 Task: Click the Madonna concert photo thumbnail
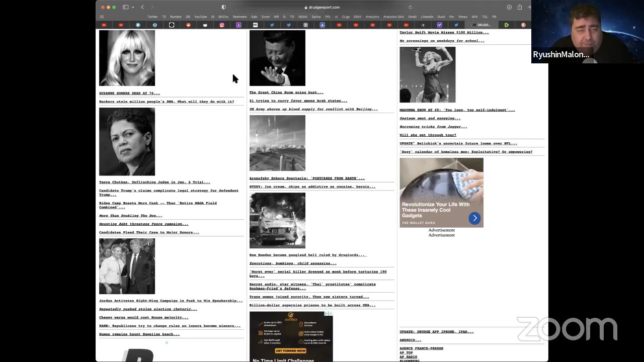click(x=428, y=74)
